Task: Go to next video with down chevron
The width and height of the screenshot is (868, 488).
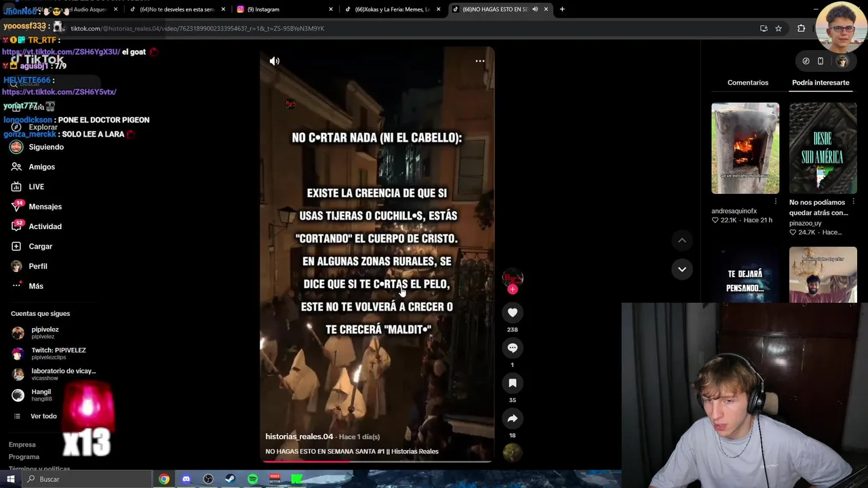Action: click(682, 269)
